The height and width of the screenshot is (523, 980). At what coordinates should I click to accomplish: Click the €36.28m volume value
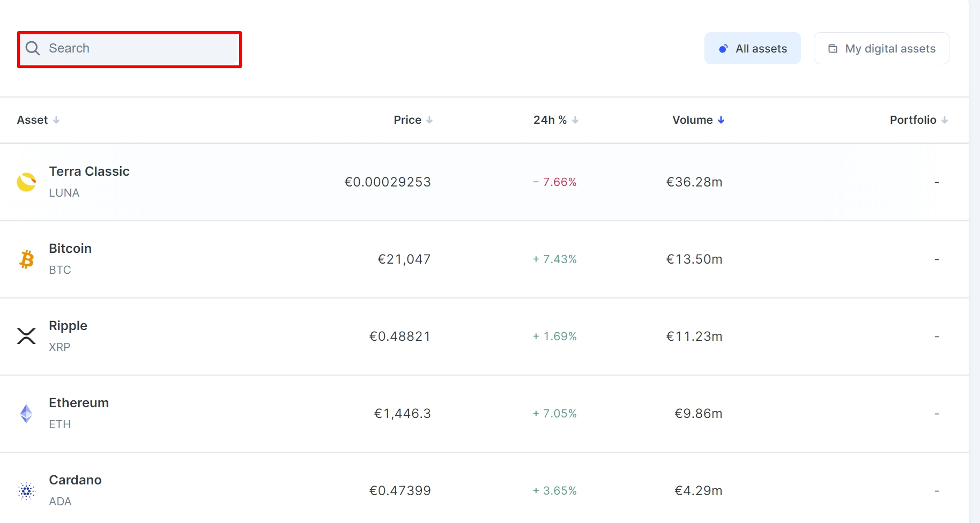tap(694, 182)
